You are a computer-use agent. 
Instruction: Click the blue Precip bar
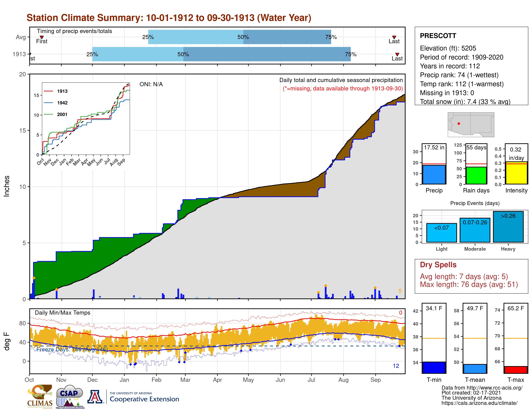coord(434,175)
